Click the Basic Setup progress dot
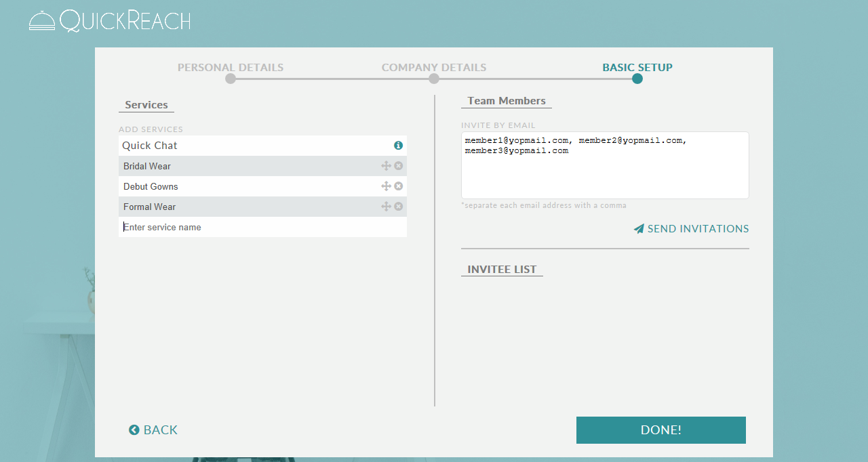Viewport: 868px width, 462px height. (637, 79)
